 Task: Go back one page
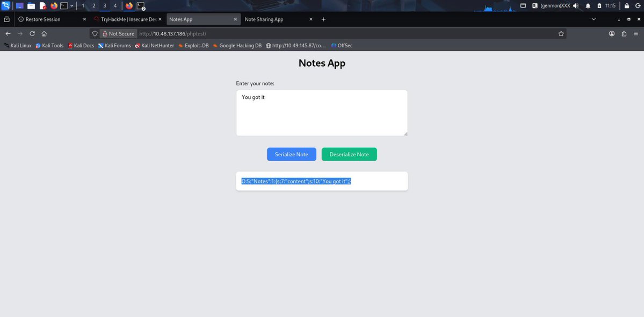pyautogui.click(x=8, y=34)
